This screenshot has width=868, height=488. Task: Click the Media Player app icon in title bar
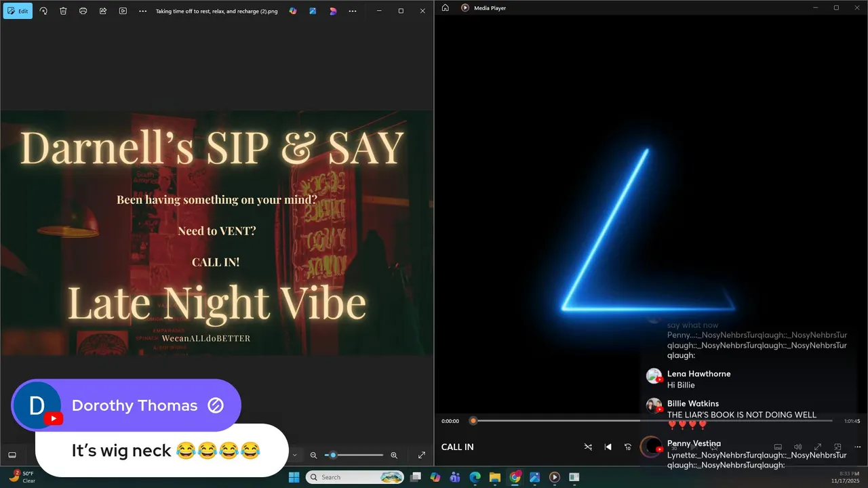point(465,7)
